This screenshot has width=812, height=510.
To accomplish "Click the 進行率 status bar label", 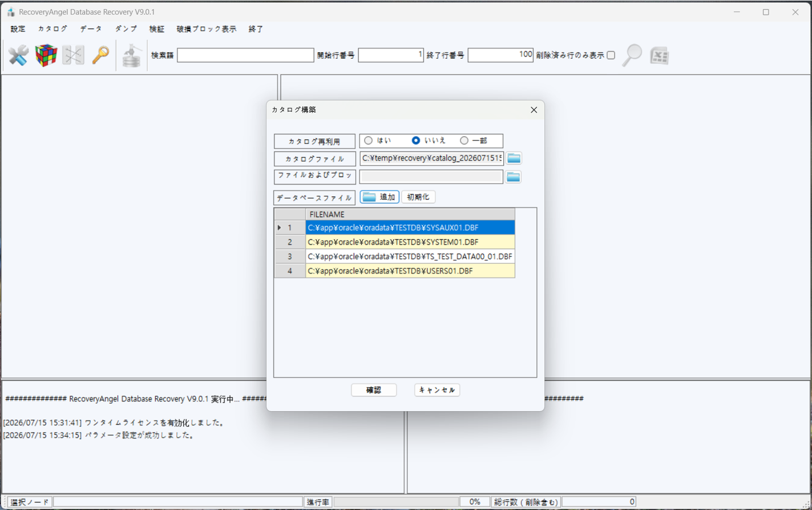I will [318, 502].
